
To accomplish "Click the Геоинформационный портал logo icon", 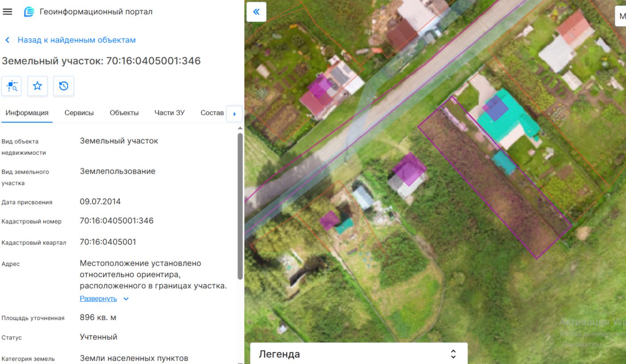I will point(29,12).
